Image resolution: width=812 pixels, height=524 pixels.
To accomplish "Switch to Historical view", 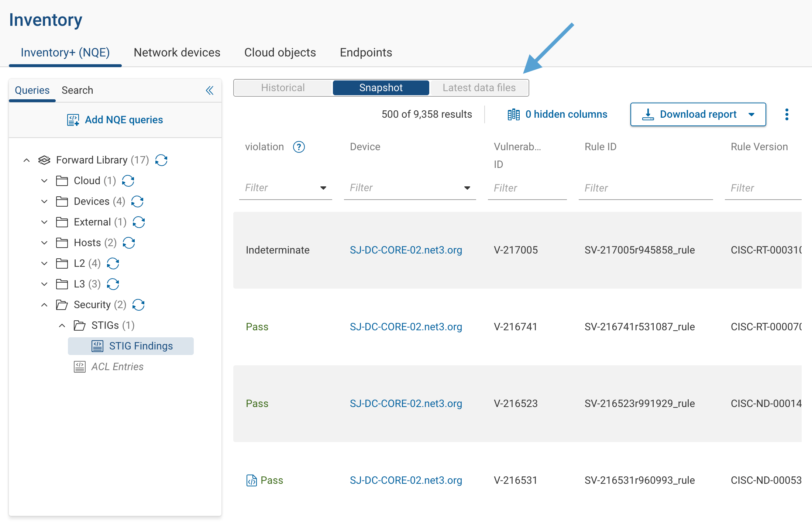I will (x=283, y=87).
